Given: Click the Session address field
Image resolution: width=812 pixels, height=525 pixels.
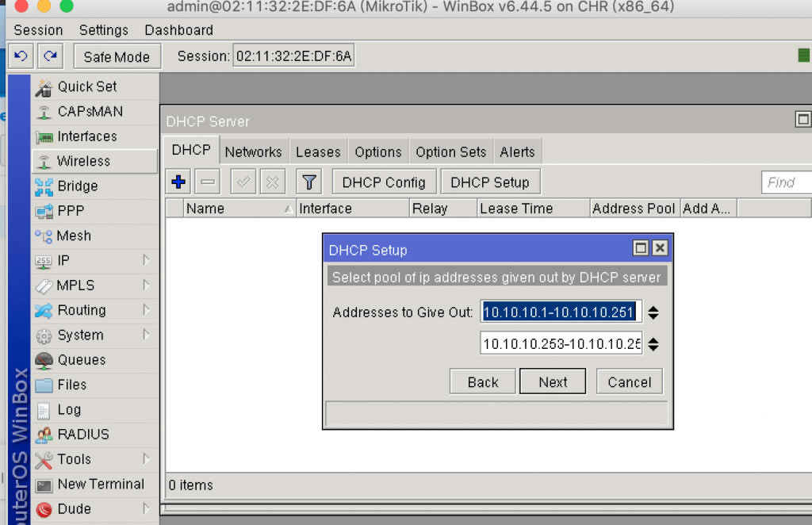Looking at the screenshot, I should 293,56.
